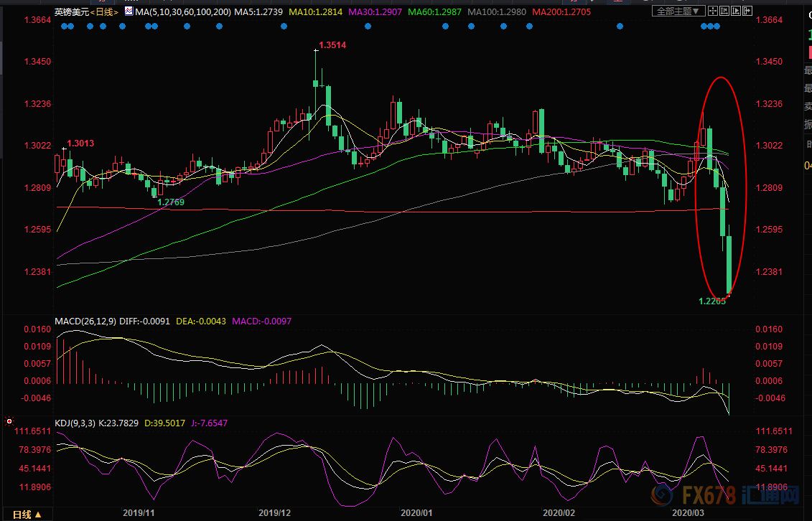This screenshot has width=812, height=521.
Task: Click the 111.6511 left KDJ axis label
Action: [34, 431]
